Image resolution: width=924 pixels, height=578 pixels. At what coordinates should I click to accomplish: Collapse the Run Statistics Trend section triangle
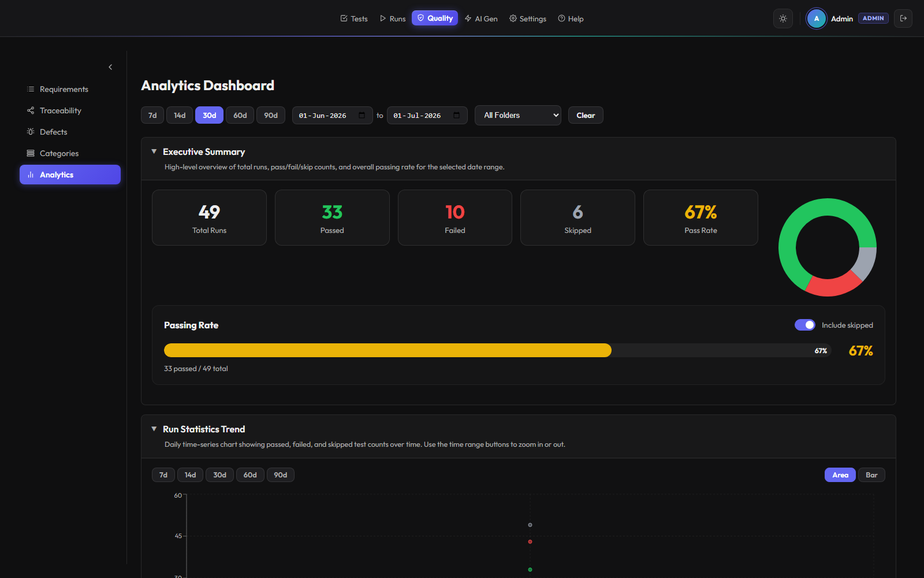click(154, 429)
